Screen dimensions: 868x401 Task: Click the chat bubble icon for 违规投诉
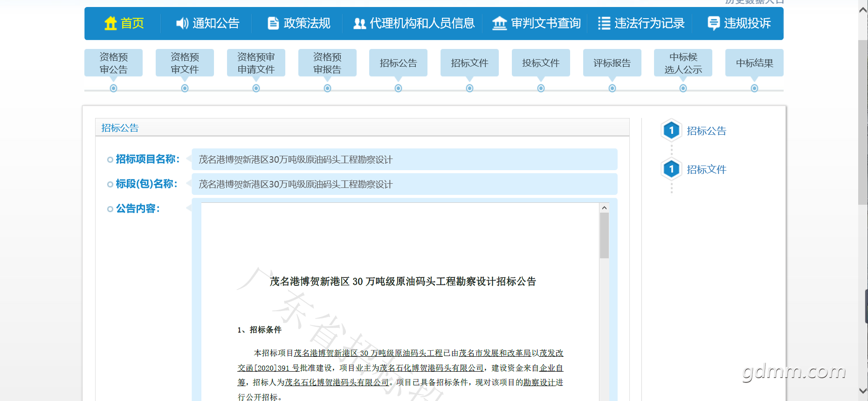coord(713,23)
